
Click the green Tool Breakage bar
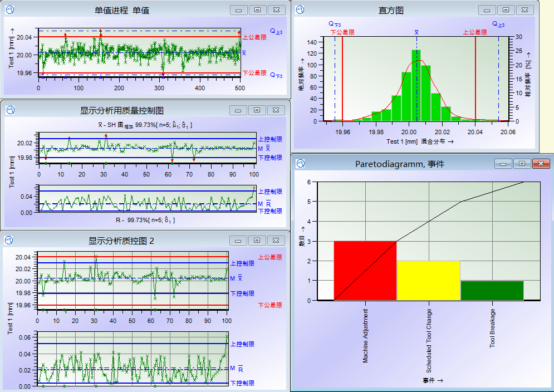pos(492,290)
